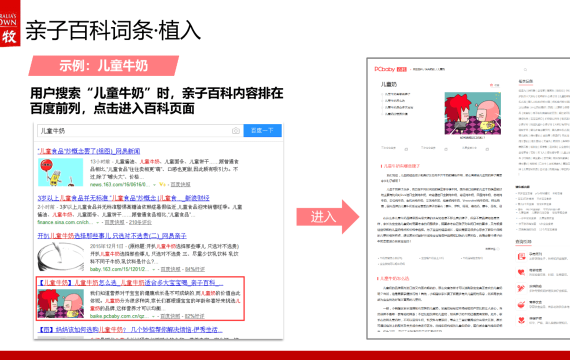Click the milk bowl thumbnail of third result
Screen dimensions: 570x360
[x=61, y=257]
